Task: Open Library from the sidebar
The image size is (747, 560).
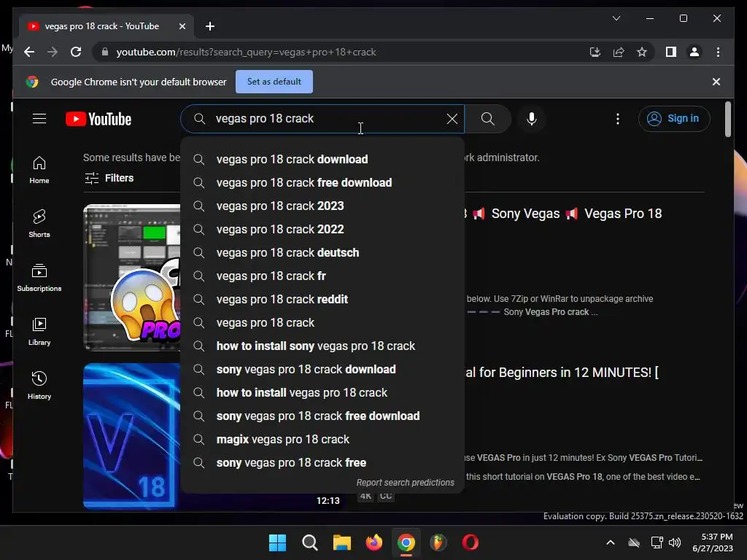Action: point(39,332)
